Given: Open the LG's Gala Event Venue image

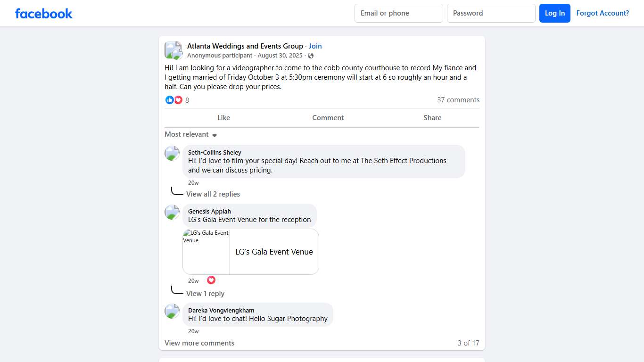Looking at the screenshot, I should pos(206,252).
